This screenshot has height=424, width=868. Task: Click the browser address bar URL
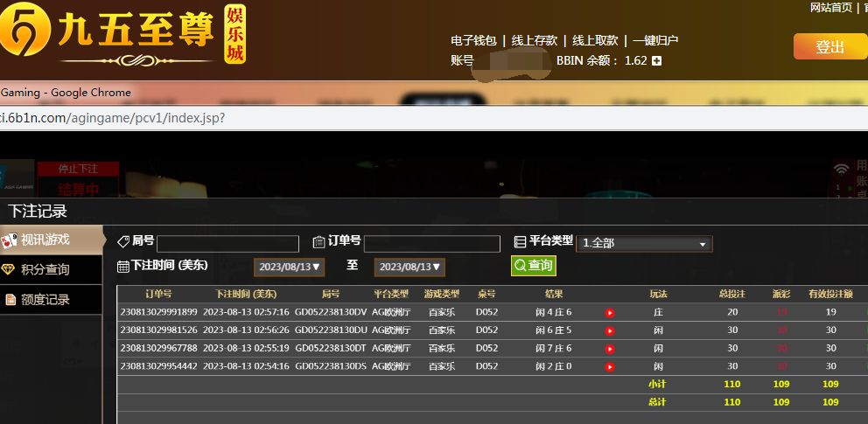[x=113, y=118]
